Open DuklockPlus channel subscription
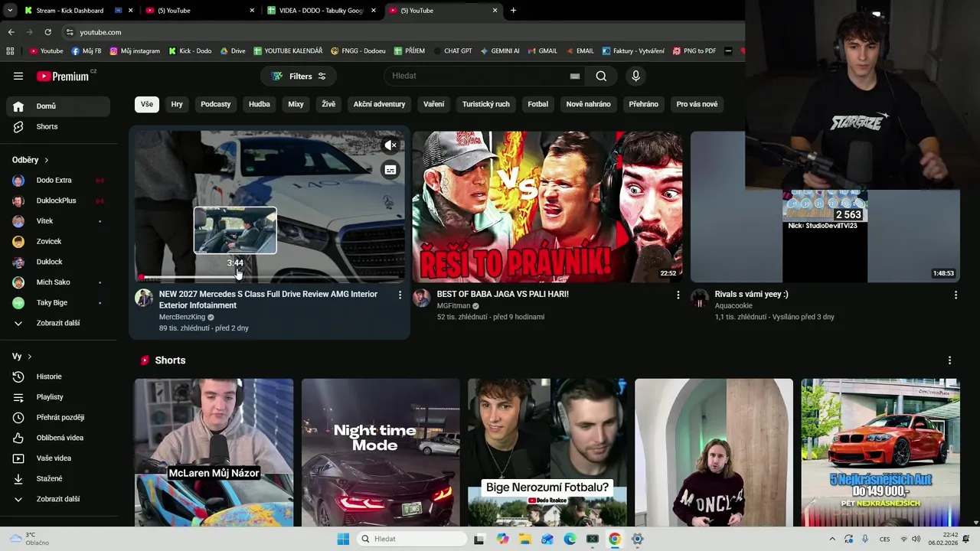The width and height of the screenshot is (980, 551). coord(58,201)
